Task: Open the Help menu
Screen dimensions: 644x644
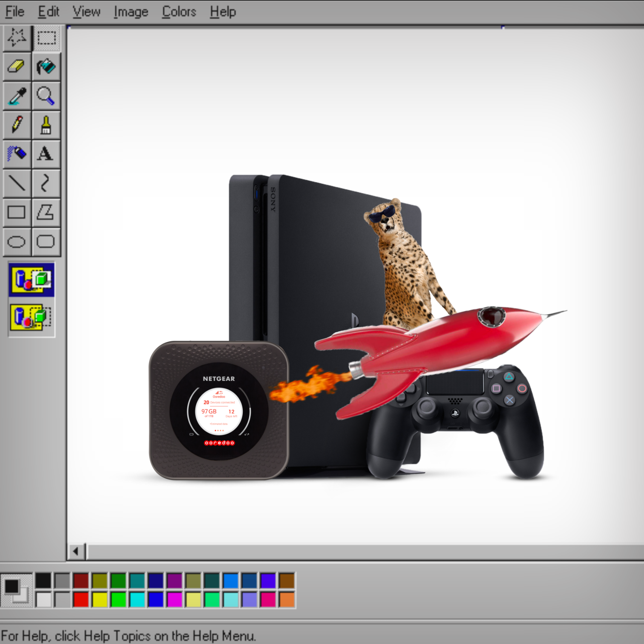Action: pos(223,12)
